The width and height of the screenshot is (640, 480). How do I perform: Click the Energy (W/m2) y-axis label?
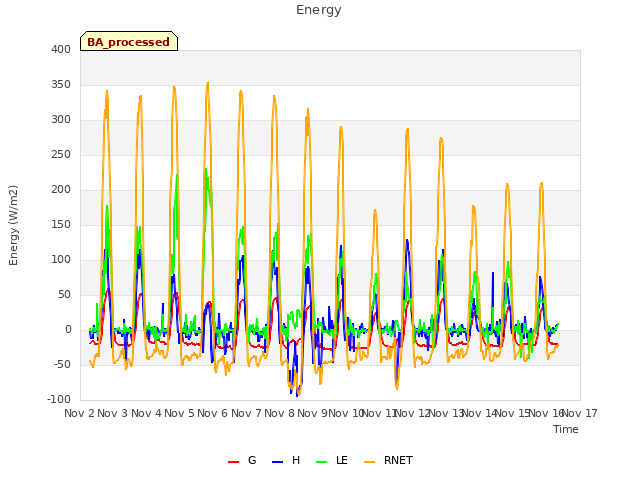coord(13,225)
